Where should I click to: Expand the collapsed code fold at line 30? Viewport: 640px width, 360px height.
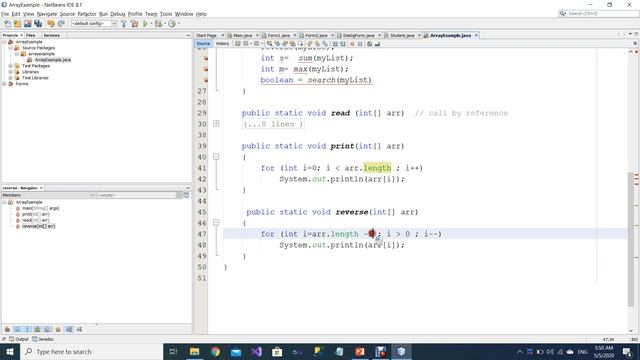point(216,124)
